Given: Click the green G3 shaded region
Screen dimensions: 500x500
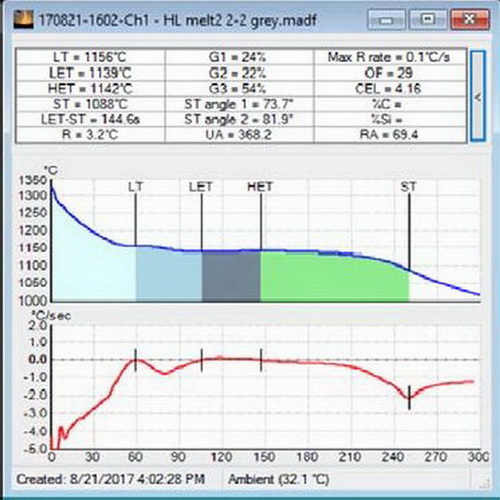Looking at the screenshot, I should (x=334, y=278).
